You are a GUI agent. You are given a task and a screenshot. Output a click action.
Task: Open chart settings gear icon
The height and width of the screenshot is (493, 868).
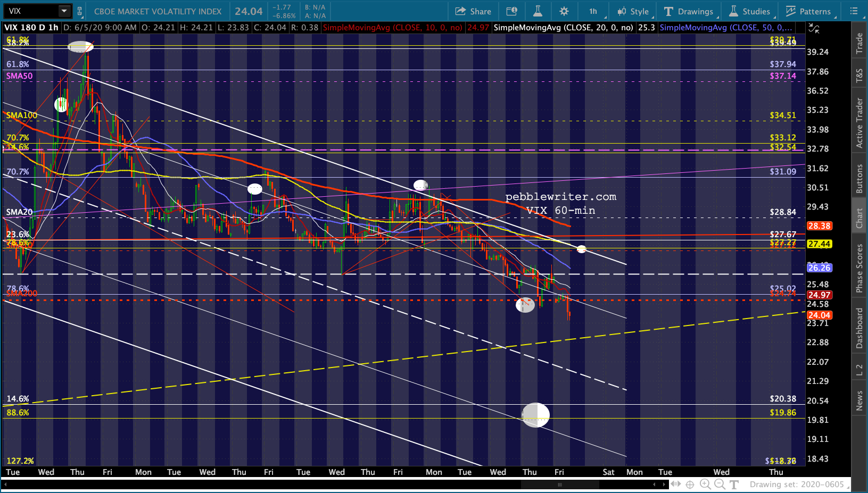564,11
